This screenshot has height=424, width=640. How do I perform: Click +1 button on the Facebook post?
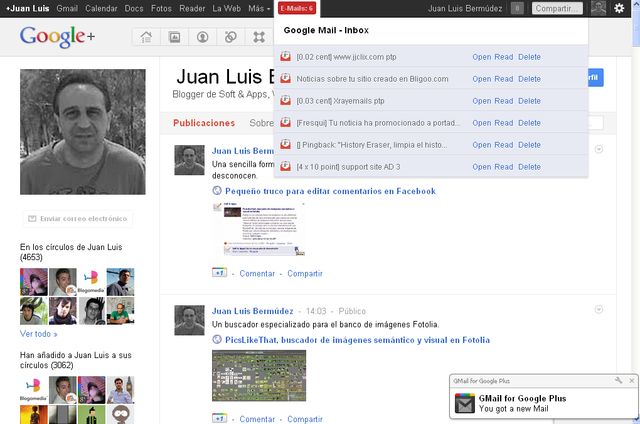[x=219, y=273]
